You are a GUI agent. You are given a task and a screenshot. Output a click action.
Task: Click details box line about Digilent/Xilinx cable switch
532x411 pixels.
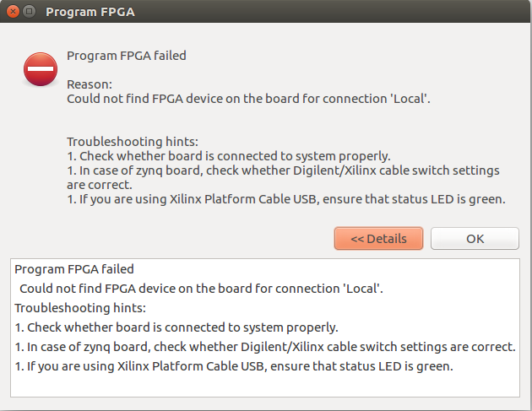point(265,347)
